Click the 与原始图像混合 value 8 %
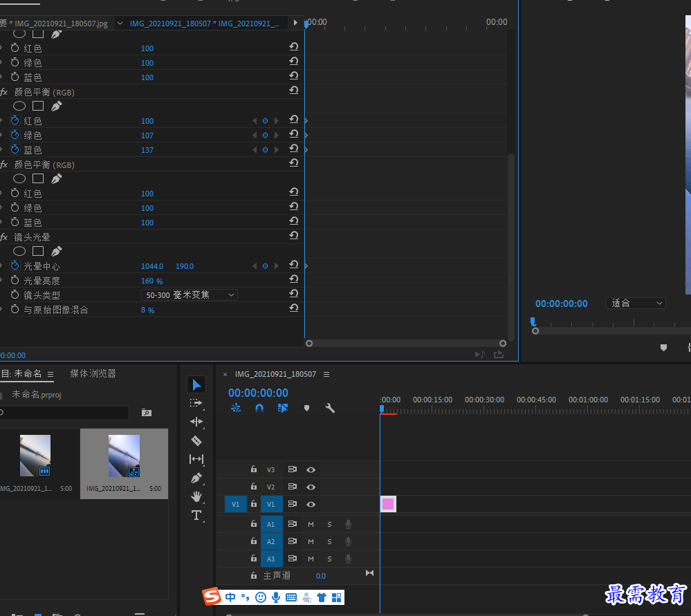 [147, 310]
